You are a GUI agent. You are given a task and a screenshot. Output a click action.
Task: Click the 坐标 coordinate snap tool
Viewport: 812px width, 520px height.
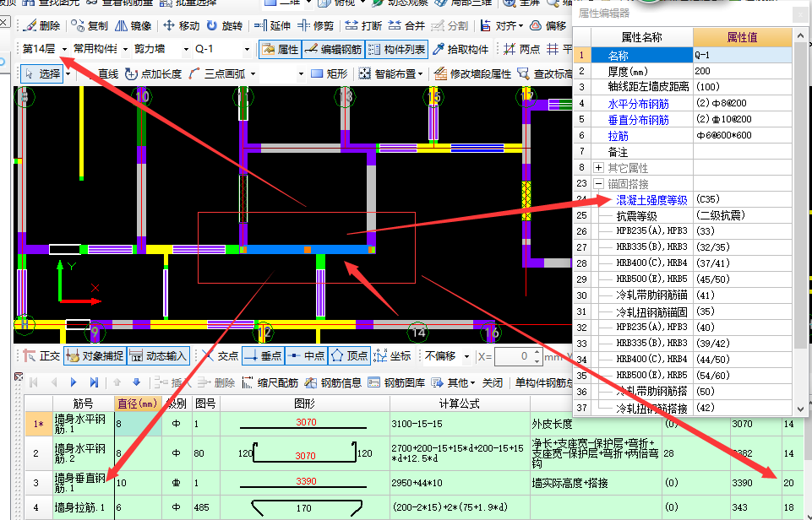pyautogui.click(x=393, y=356)
